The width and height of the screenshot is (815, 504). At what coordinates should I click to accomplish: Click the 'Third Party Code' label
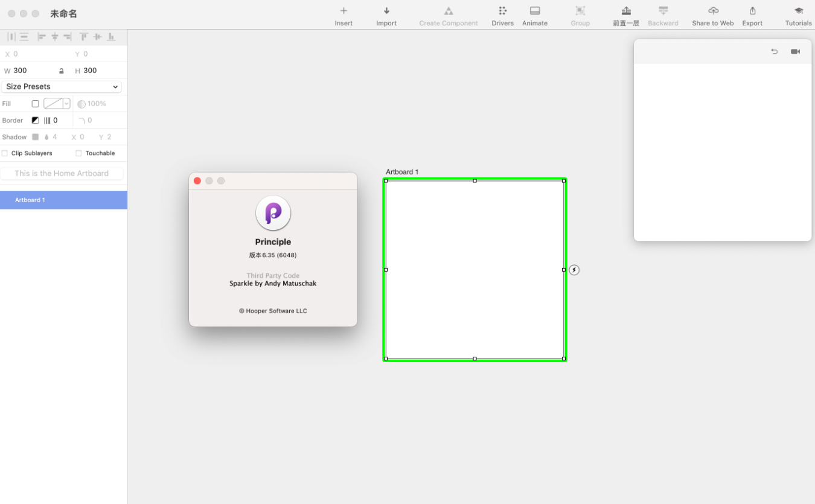click(273, 276)
